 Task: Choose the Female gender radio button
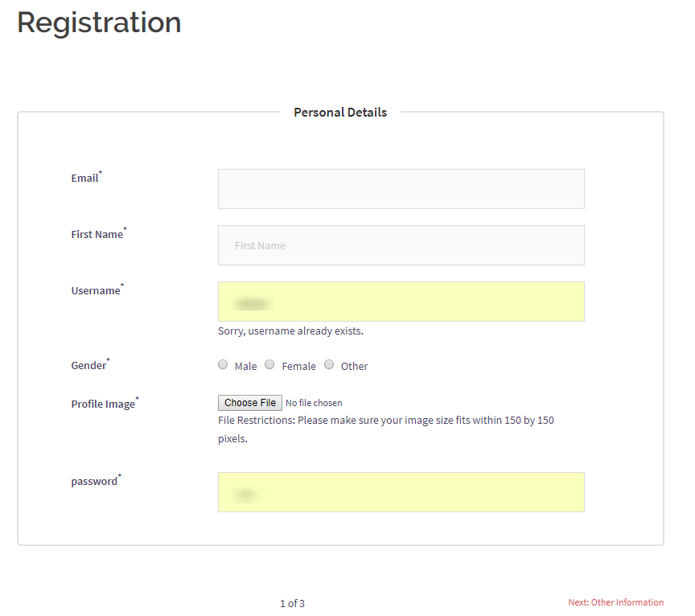tap(270, 365)
